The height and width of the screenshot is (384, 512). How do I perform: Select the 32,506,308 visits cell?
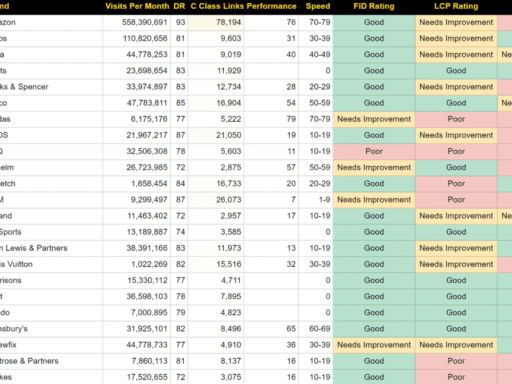pyautogui.click(x=137, y=151)
